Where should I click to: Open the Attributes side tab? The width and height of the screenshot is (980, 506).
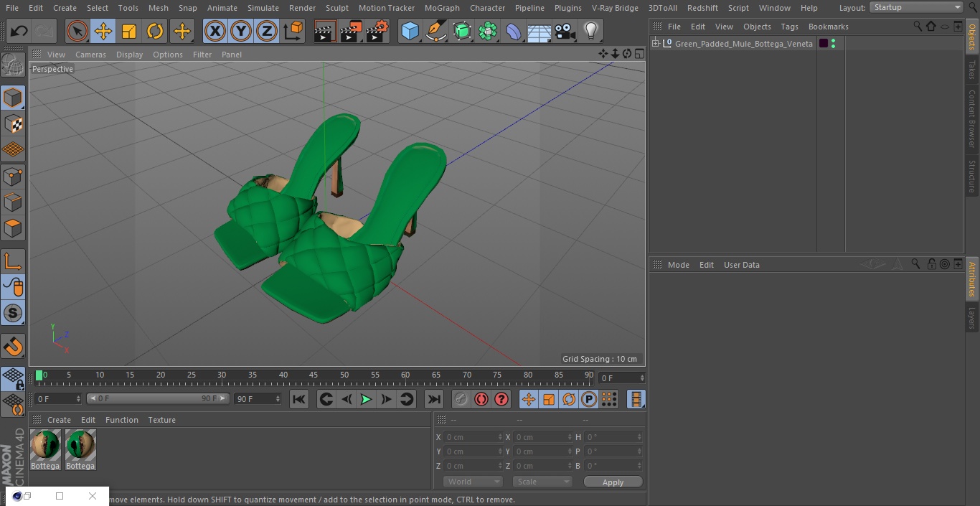pos(972,279)
